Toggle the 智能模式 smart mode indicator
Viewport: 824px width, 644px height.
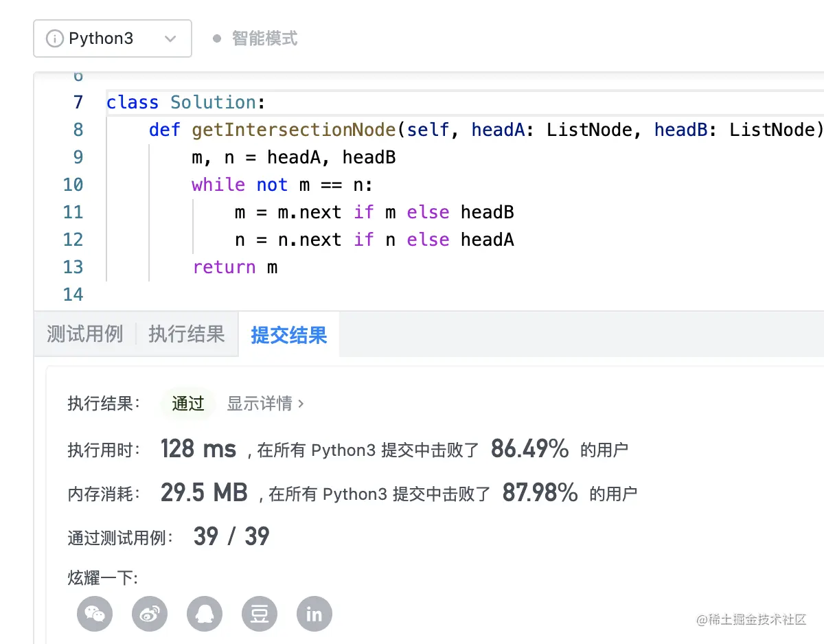[x=255, y=38]
